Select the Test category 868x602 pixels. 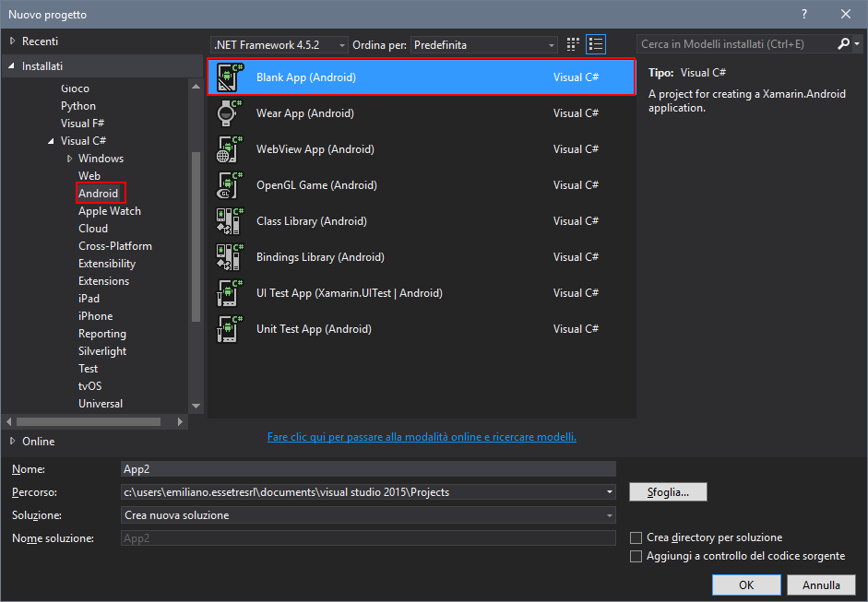[x=88, y=369]
